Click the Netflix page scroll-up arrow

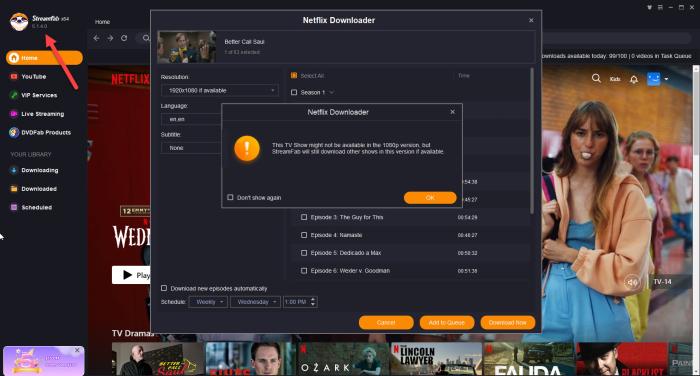tap(696, 69)
